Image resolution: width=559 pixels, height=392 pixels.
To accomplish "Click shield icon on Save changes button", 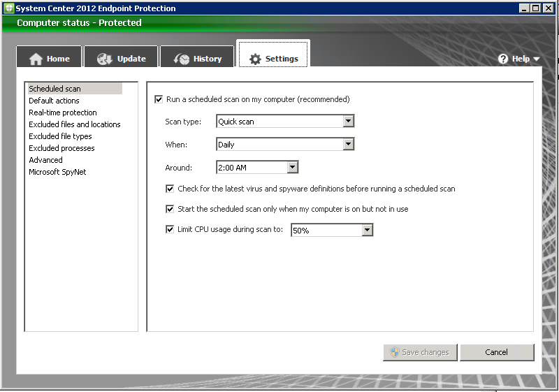I will (x=395, y=352).
